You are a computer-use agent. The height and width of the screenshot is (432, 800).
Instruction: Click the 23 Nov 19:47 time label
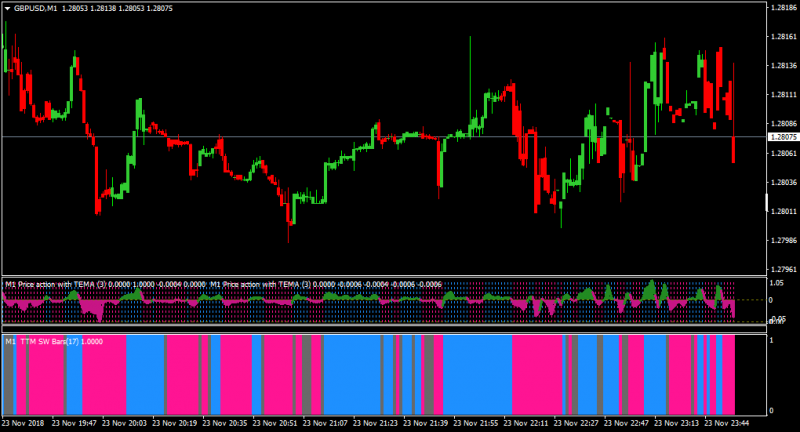74,423
